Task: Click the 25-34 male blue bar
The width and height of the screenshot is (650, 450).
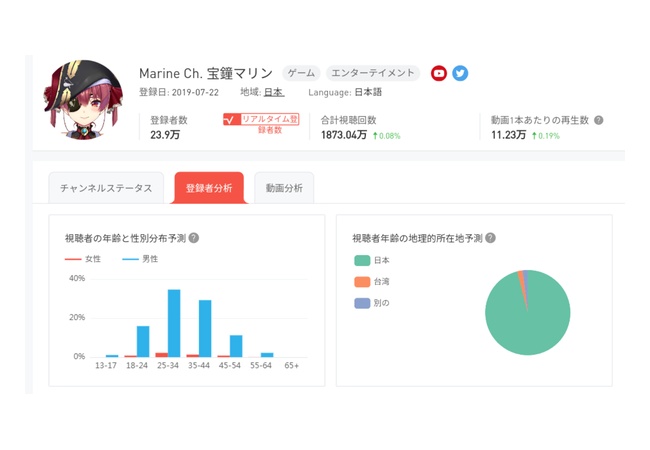Action: (174, 323)
